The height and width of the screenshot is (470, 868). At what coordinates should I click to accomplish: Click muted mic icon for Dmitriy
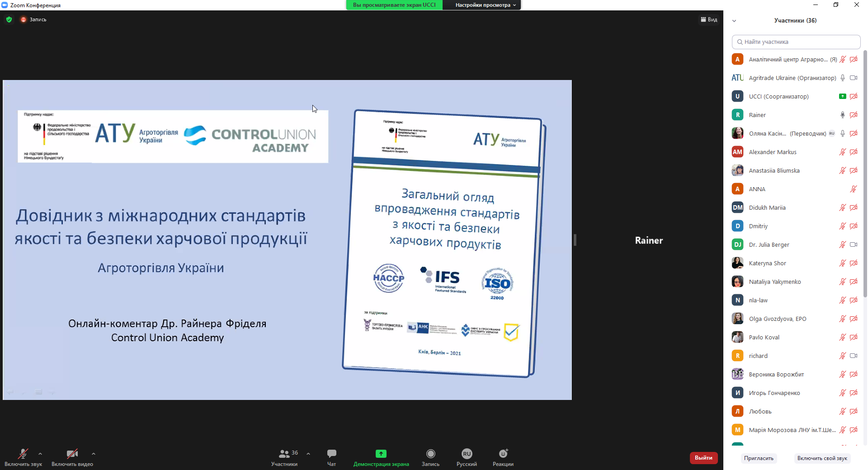click(843, 226)
